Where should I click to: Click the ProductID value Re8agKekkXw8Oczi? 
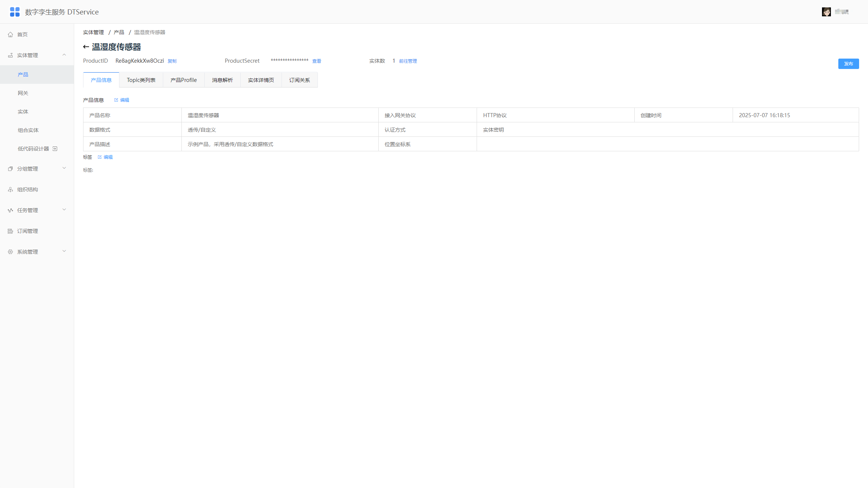139,61
